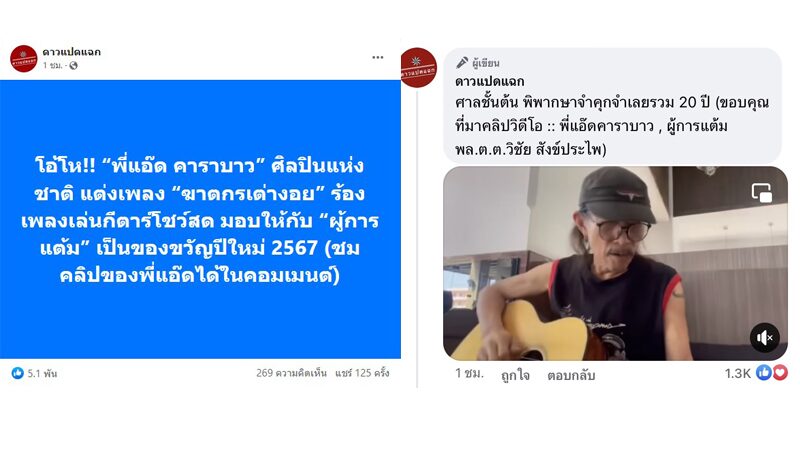This screenshot has height=450, width=800.
Task: Unmute the video with the speaker icon
Action: pyautogui.click(x=764, y=337)
